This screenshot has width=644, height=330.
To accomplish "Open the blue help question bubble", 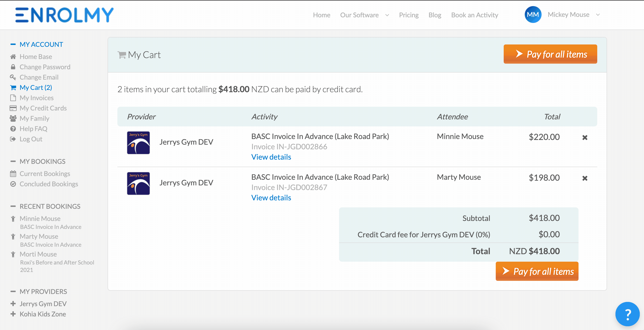I will (x=627, y=314).
